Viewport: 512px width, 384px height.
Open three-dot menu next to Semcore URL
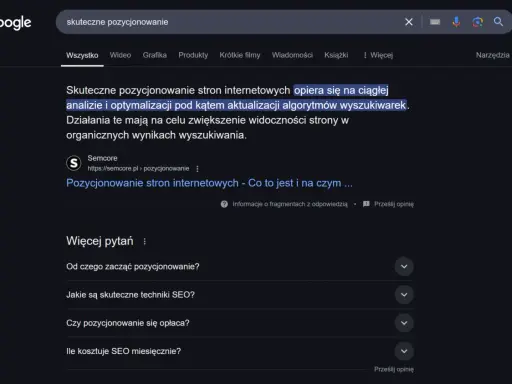click(198, 169)
